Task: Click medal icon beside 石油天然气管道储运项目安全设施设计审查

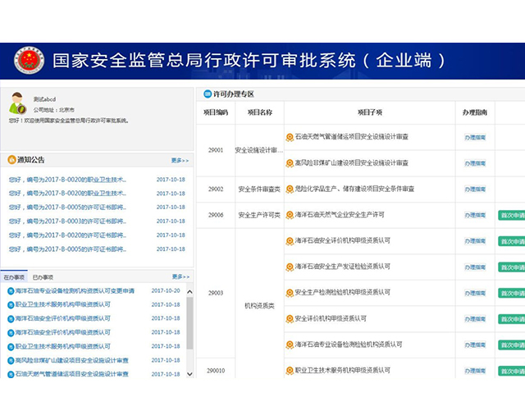Action: (290, 137)
